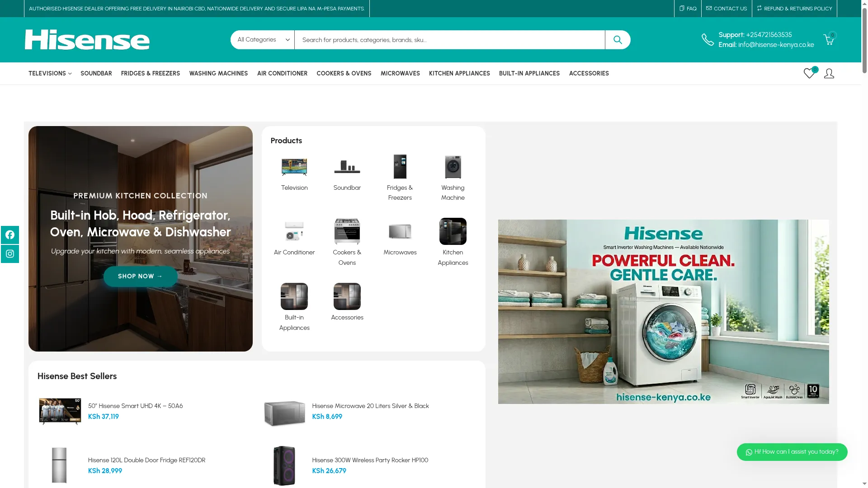Open the Facebook social icon

click(10, 235)
